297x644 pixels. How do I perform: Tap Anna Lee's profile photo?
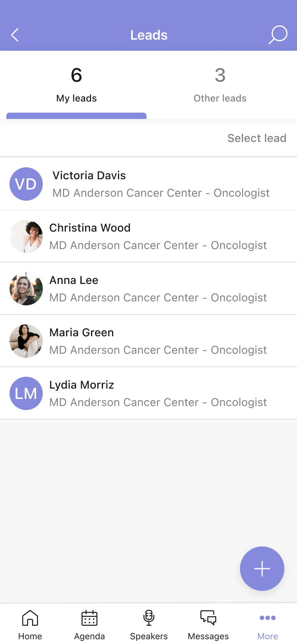[26, 289]
